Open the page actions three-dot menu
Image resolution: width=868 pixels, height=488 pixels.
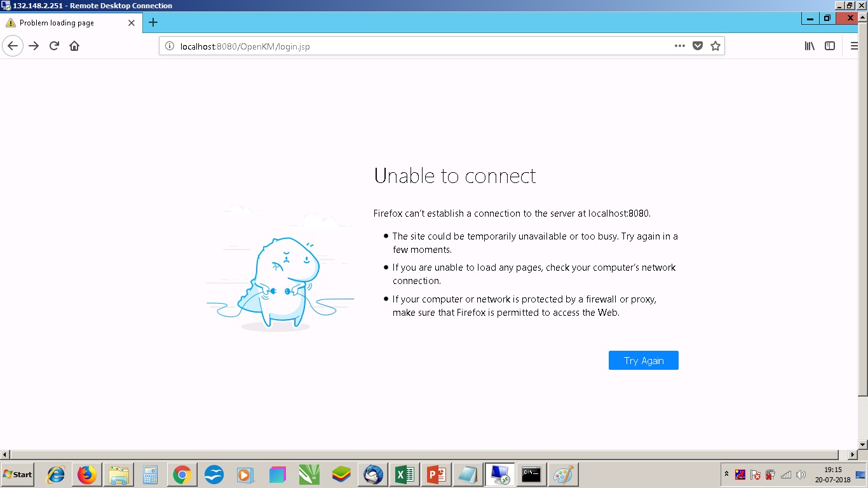tap(679, 46)
